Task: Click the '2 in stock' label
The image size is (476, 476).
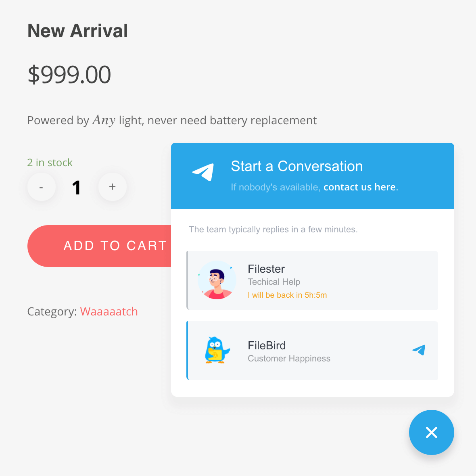Action: pos(50,163)
